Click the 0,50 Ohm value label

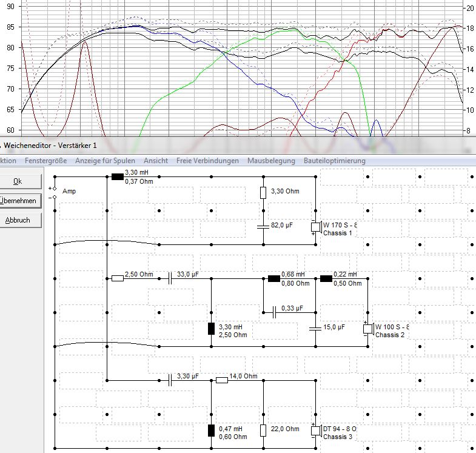347,283
